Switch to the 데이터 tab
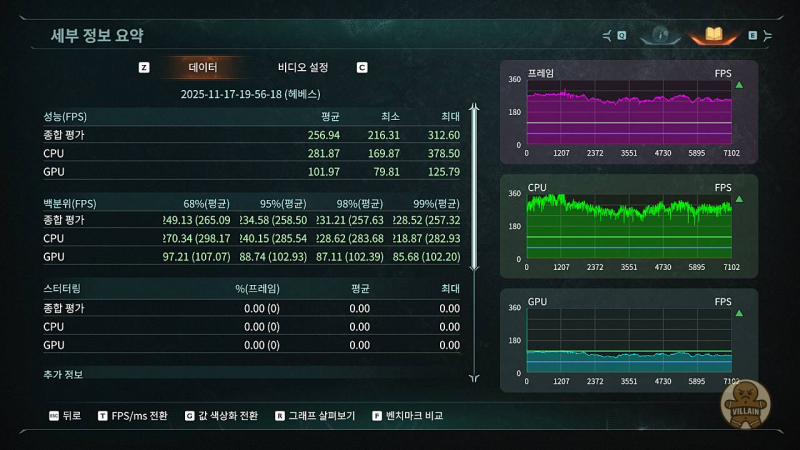800x450 pixels. [x=203, y=68]
